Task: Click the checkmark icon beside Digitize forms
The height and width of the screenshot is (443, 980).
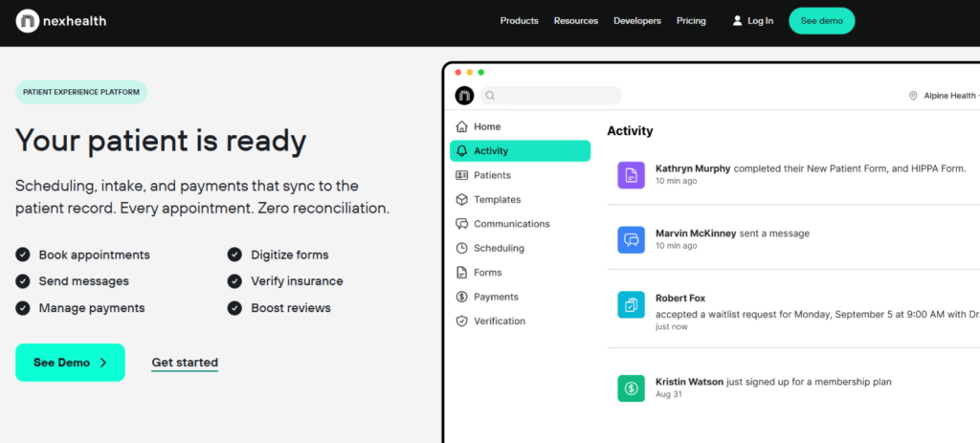Action: coord(234,255)
